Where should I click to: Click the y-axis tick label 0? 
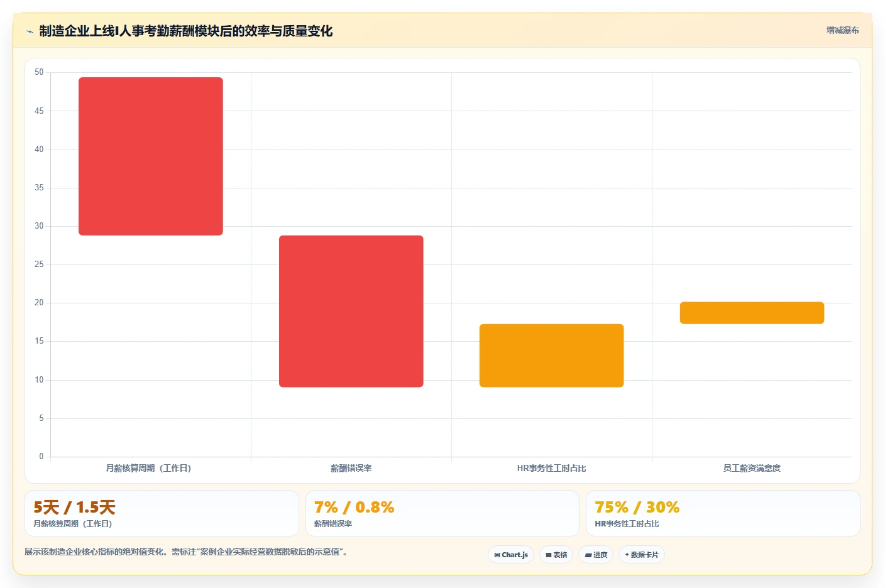(41, 457)
